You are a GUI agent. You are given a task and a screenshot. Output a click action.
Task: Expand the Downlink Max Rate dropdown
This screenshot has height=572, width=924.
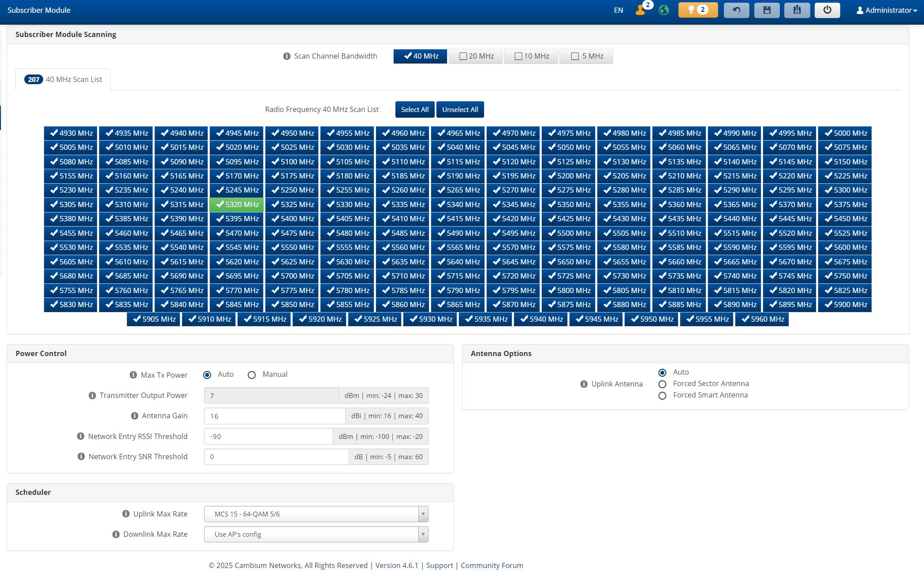(x=316, y=534)
